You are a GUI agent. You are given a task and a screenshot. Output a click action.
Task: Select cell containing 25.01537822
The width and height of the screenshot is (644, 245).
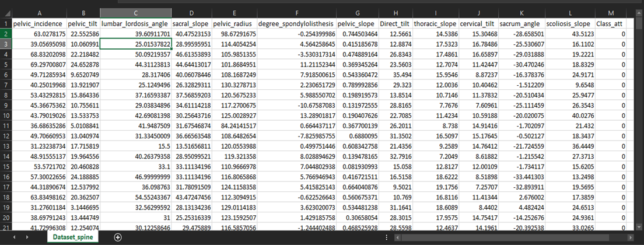pos(135,44)
